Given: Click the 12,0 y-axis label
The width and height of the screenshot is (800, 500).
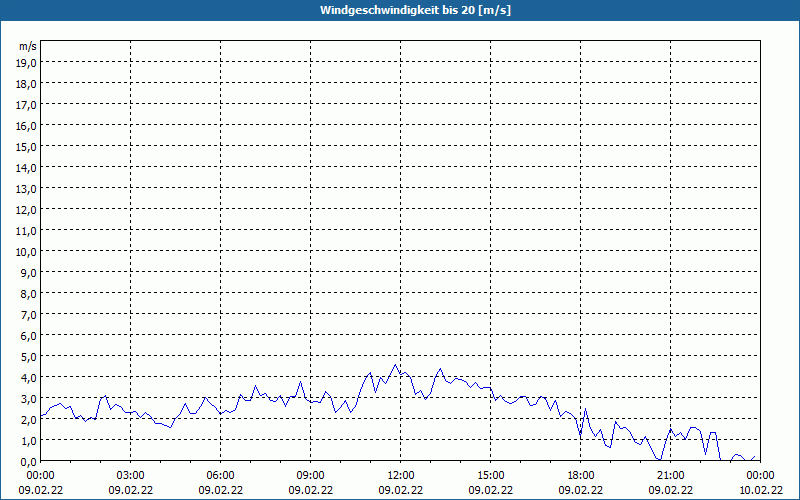Looking at the screenshot, I should [x=27, y=210].
